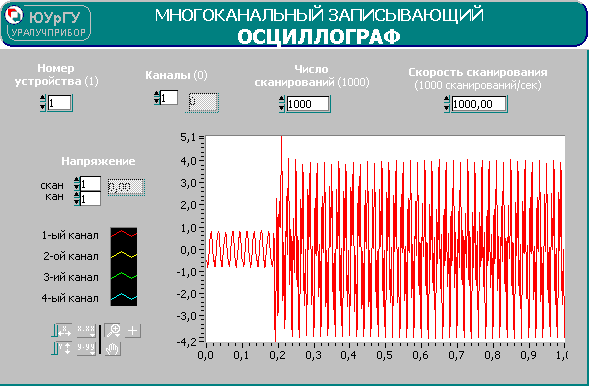Click the -4,2 Y-axis minimum label
The image size is (590, 386).
186,342
